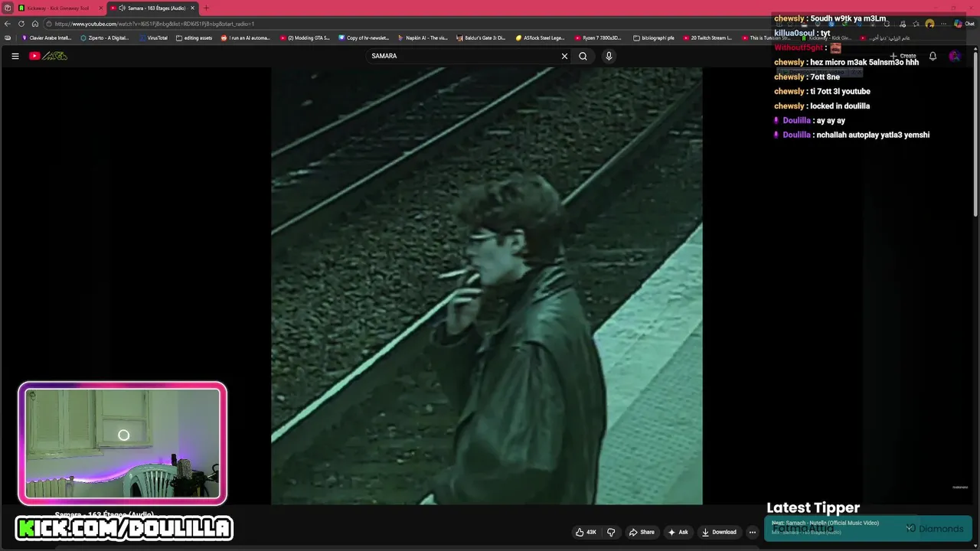The height and width of the screenshot is (551, 980).
Task: Open more actions three-dot menu
Action: (753, 532)
